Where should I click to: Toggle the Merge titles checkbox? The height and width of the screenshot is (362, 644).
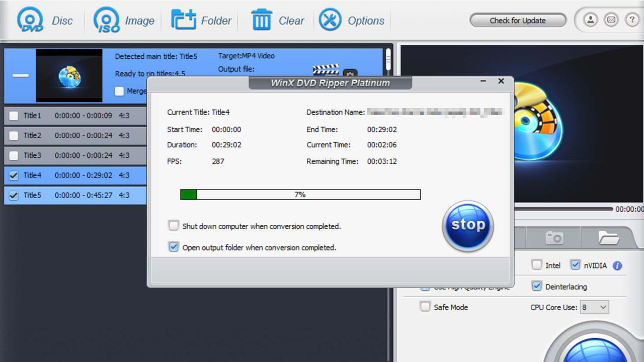click(119, 91)
